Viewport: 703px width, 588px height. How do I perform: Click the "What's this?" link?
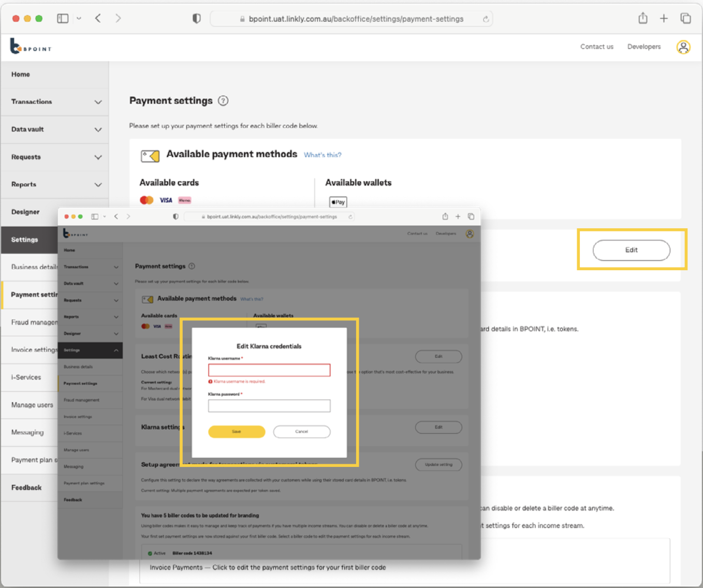point(322,155)
